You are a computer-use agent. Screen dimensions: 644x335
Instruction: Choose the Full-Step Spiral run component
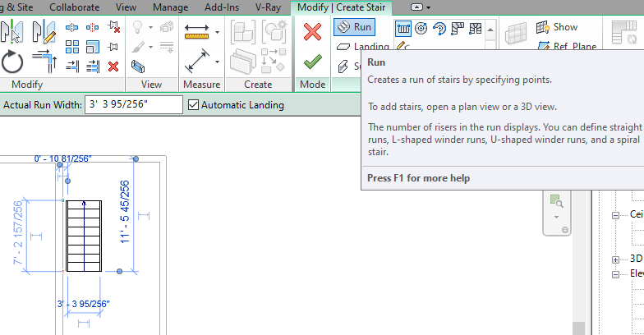421,28
